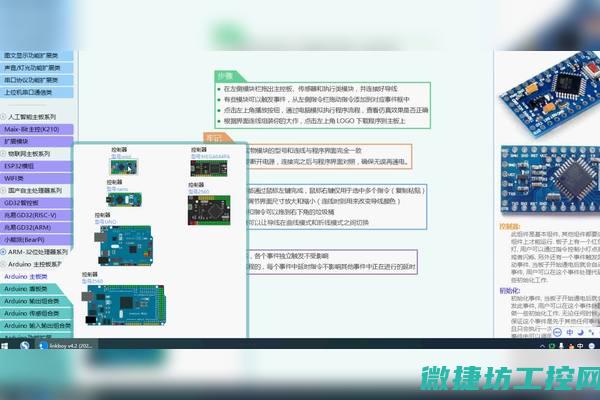Pick the nano controller board thumbnail
The height and width of the screenshot is (400, 600).
pyautogui.click(x=124, y=199)
